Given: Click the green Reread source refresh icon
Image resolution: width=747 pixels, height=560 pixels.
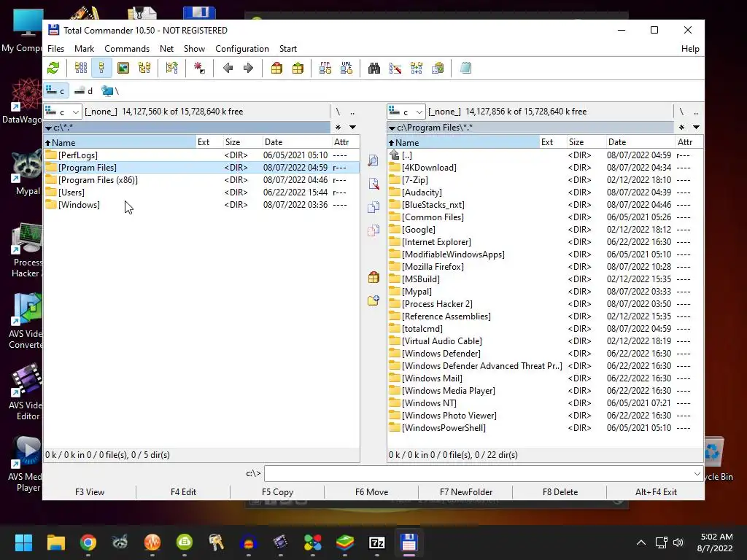Looking at the screenshot, I should pyautogui.click(x=53, y=68).
